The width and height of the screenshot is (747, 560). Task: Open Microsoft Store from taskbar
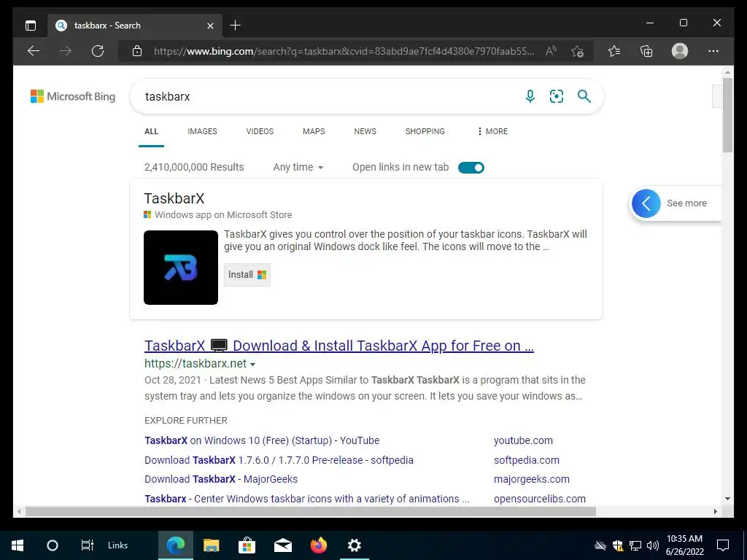(x=247, y=545)
